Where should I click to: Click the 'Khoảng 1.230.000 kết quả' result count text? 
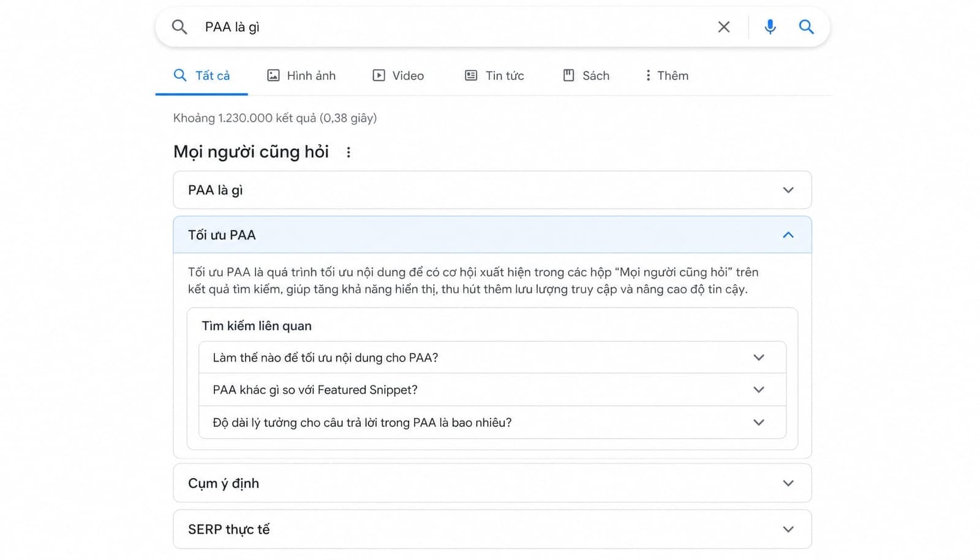click(275, 118)
